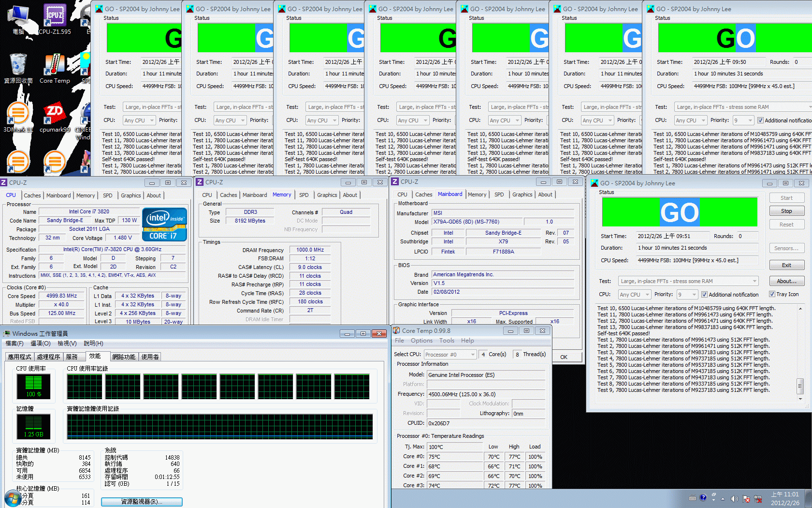Click the language bar options restore icon
This screenshot has width=812, height=508.
pos(713,495)
